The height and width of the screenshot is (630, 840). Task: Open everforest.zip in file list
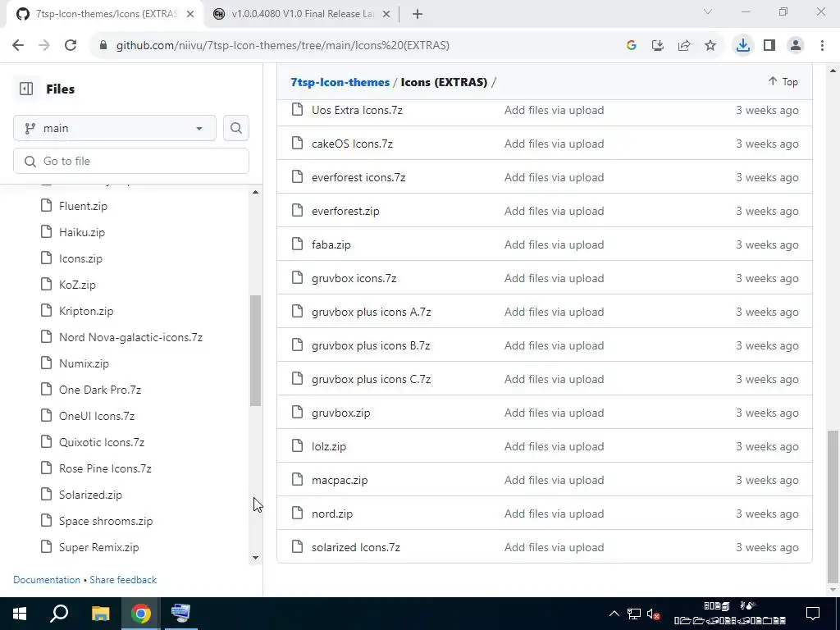pos(345,211)
